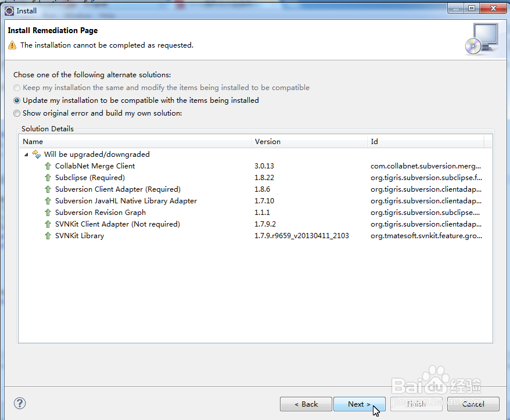Click version value 1.1.1
The image size is (510, 420).
tap(262, 213)
